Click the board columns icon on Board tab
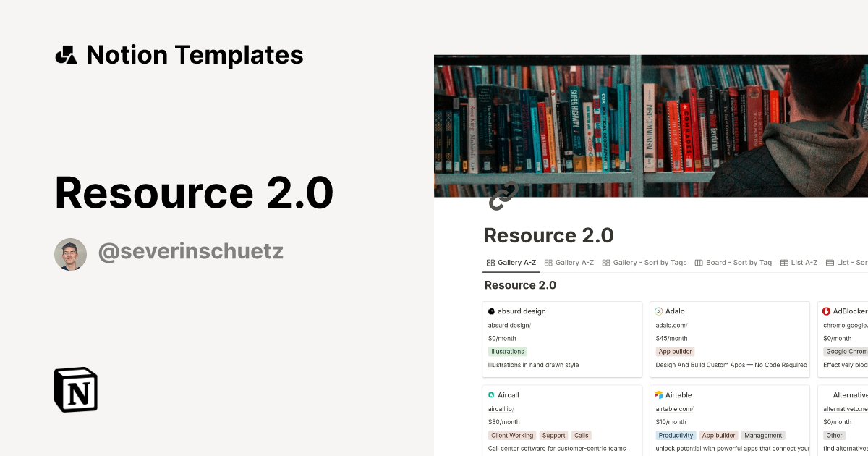Viewport: 868px width, 456px height. [698, 262]
